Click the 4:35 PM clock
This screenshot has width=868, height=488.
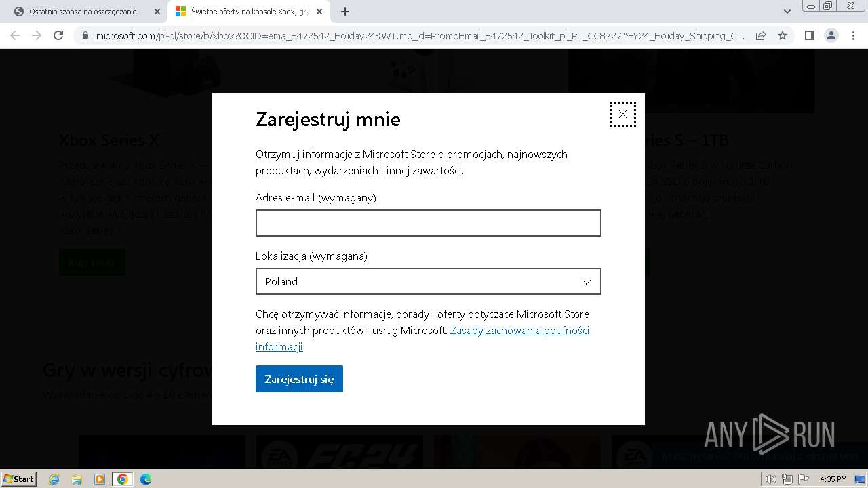pyautogui.click(x=833, y=479)
